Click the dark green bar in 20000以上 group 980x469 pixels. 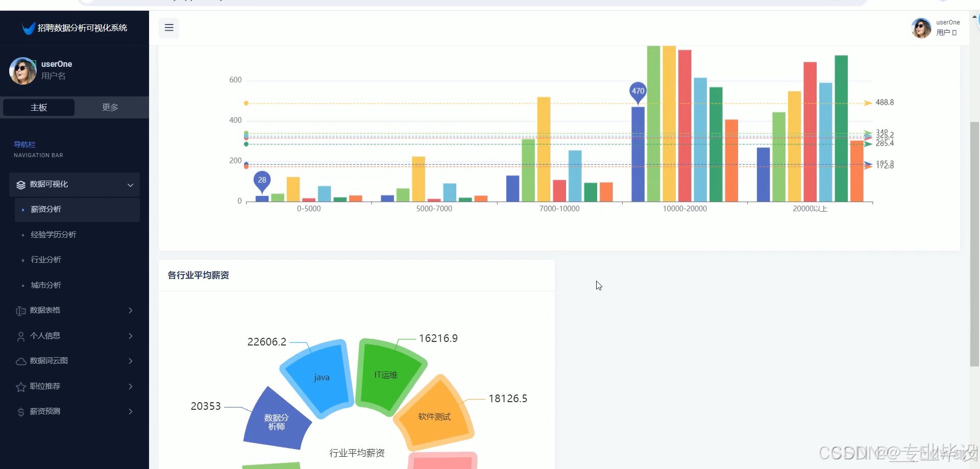click(x=841, y=128)
